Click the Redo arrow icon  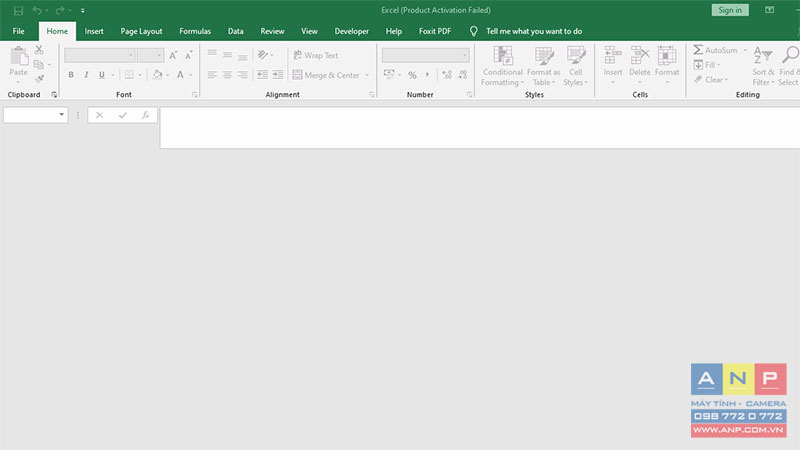60,10
